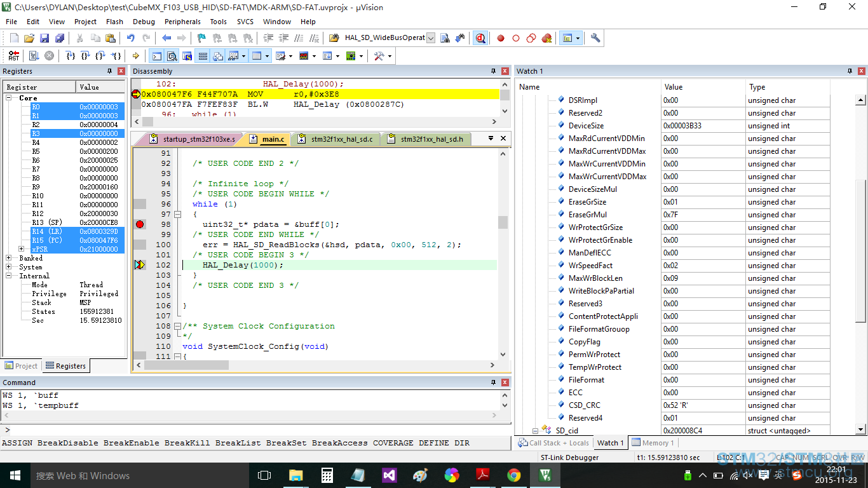Open Call Stack + Locals tab
Image resolution: width=868 pixels, height=488 pixels.
553,443
